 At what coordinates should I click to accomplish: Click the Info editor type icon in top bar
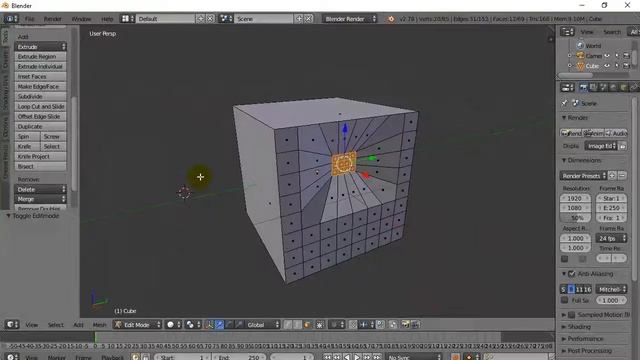point(11,19)
